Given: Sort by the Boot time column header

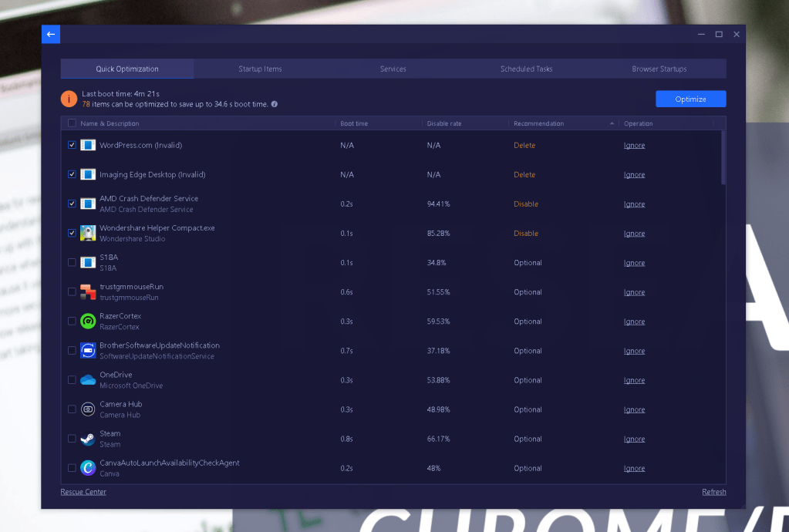Looking at the screenshot, I should point(354,123).
